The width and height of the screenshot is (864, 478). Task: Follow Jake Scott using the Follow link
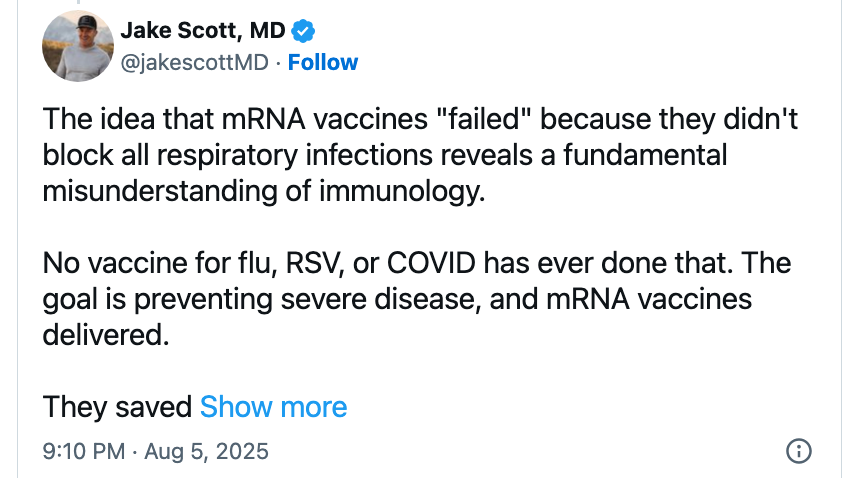[323, 63]
